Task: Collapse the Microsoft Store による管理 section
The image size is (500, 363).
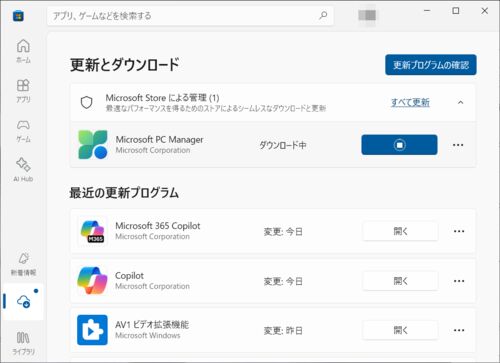Action: [461, 103]
